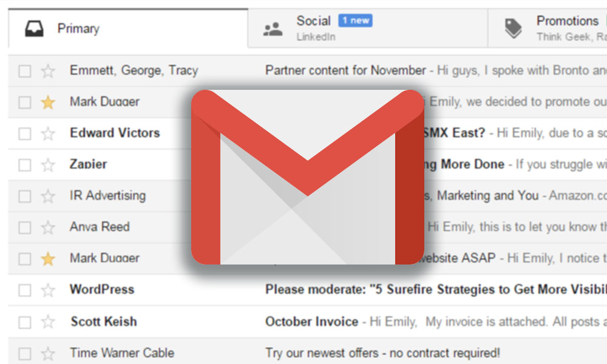Open email from Edward Victors
607x364 pixels.
pos(115,133)
